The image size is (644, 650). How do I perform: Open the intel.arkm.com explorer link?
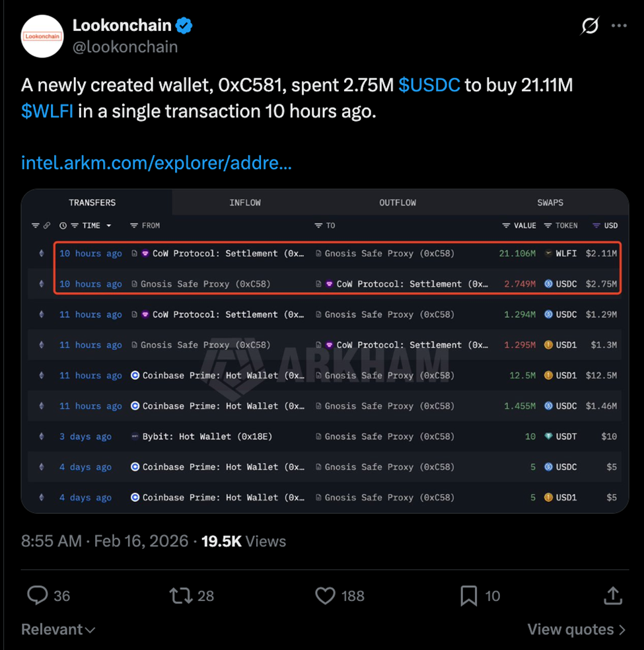coord(157,162)
